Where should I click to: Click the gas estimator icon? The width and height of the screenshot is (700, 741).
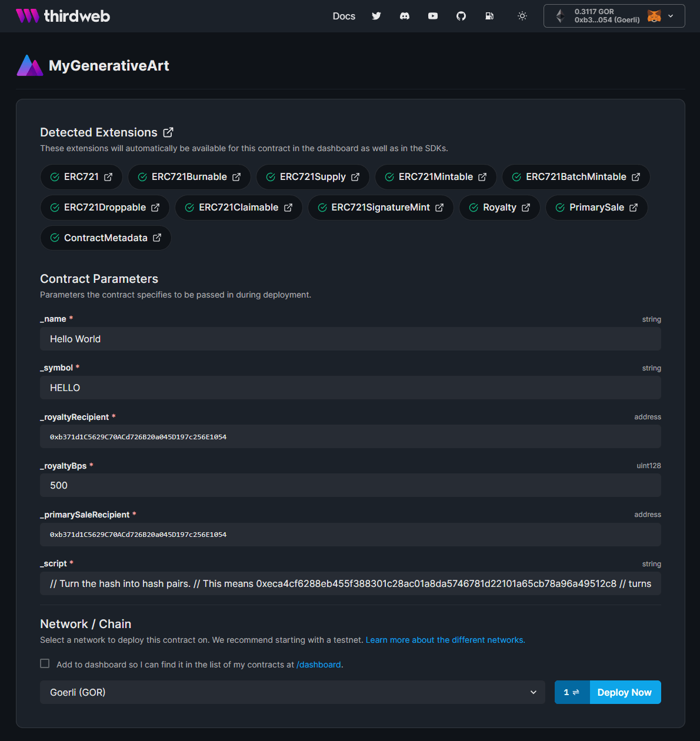[489, 16]
